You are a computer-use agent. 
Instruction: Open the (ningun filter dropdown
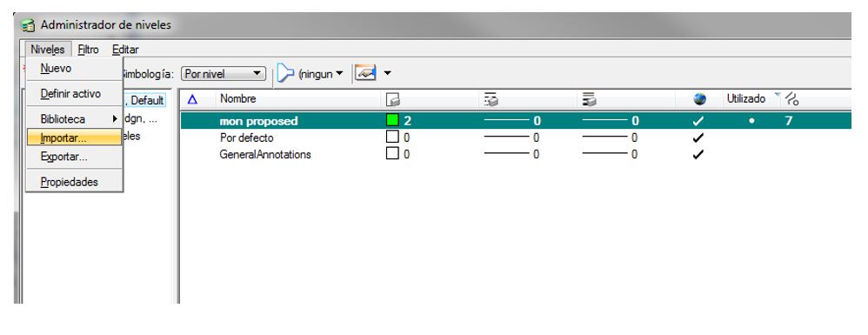click(x=321, y=74)
